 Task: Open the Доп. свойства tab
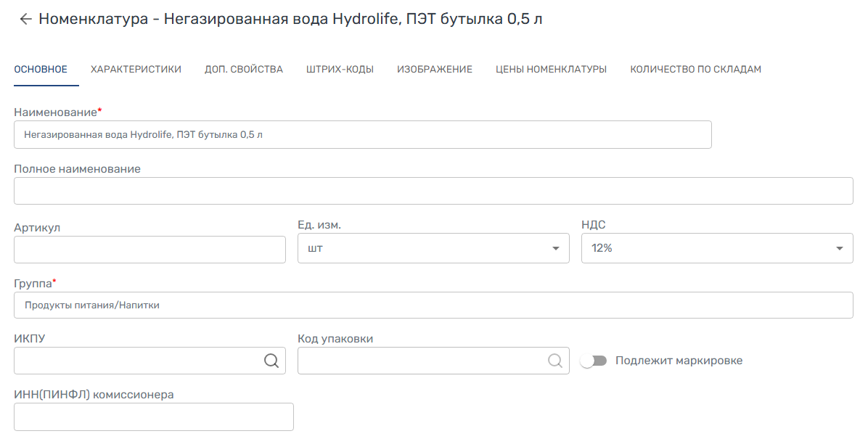pyautogui.click(x=244, y=70)
